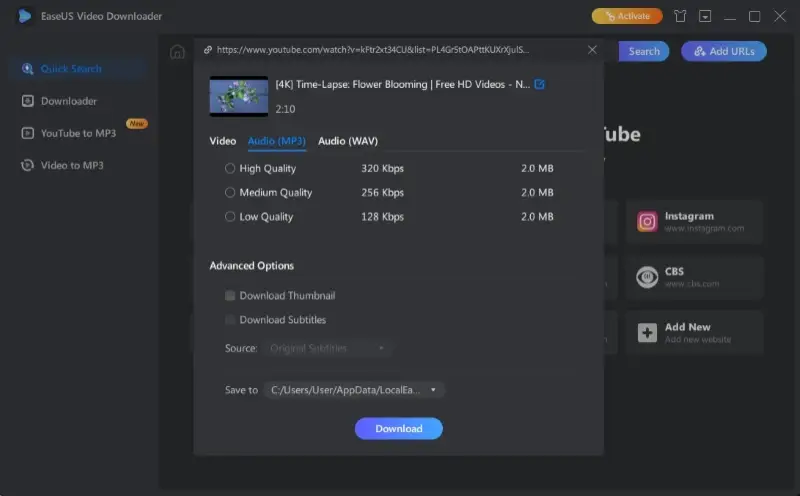The height and width of the screenshot is (496, 800).
Task: Click the flower video thumbnail
Action: 239,96
